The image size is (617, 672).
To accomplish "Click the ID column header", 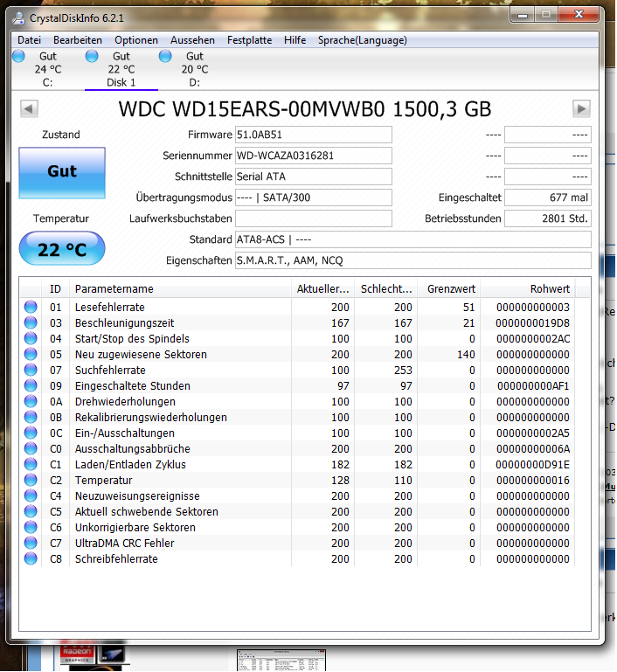I will coord(55,289).
